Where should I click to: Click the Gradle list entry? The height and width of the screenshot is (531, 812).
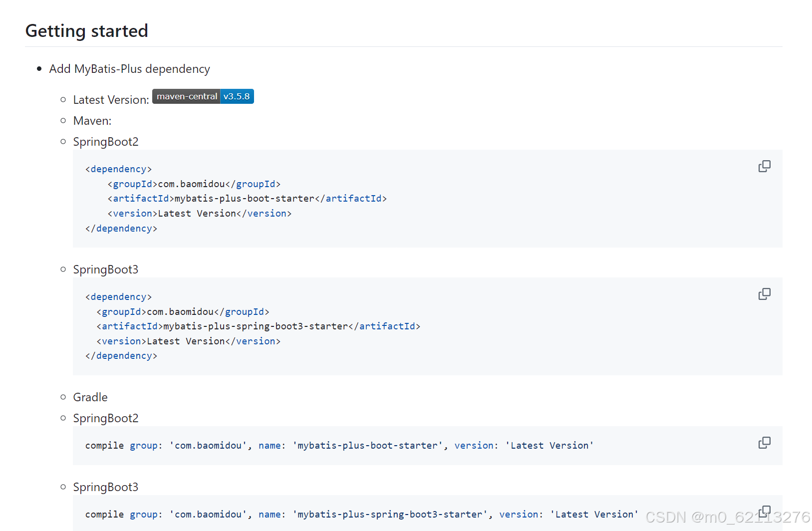pyautogui.click(x=90, y=397)
